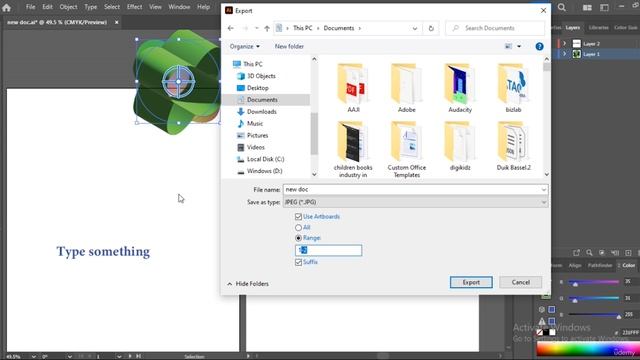640x360 pixels.
Task: Expand Layer 1 contents
Action: [564, 54]
